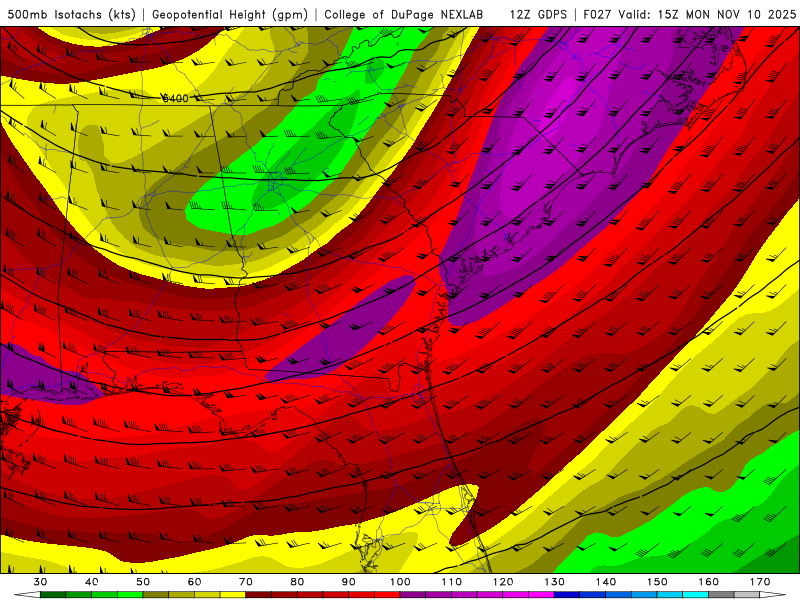Click the bright red swatch just below 100

387,594
